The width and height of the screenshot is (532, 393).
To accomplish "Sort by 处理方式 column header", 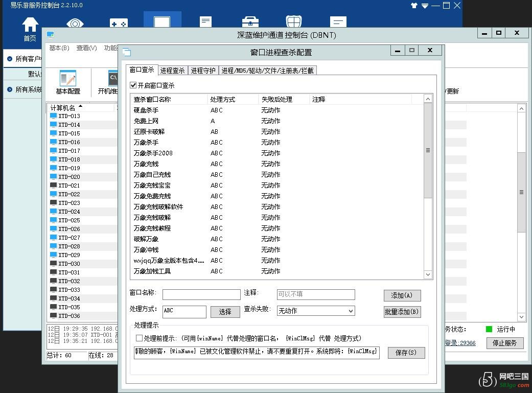I will click(233, 100).
